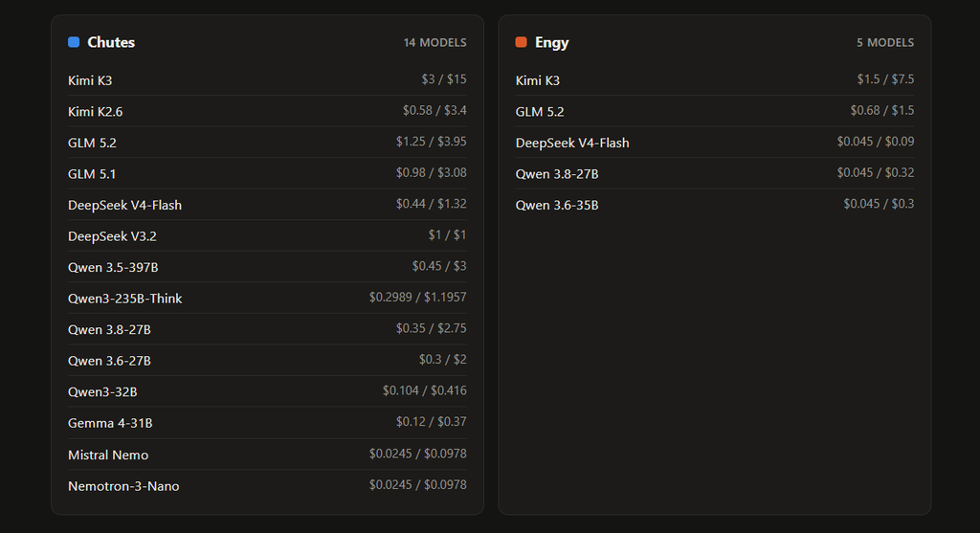Click the orange Engy color square

point(522,42)
